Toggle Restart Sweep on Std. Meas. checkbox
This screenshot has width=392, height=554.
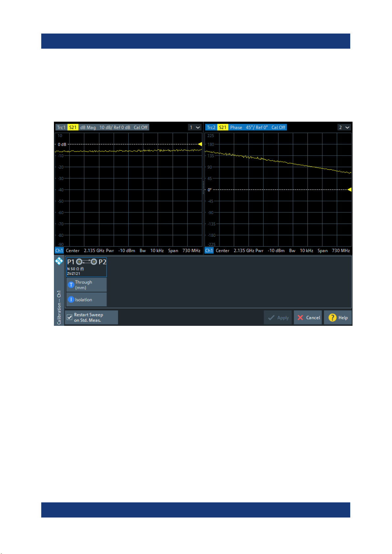tap(70, 317)
